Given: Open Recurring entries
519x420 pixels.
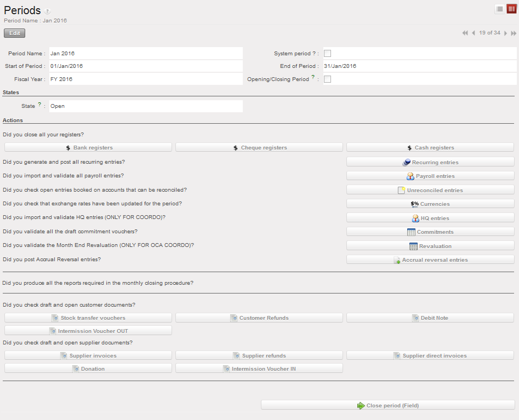Looking at the screenshot, I should [x=430, y=162].
